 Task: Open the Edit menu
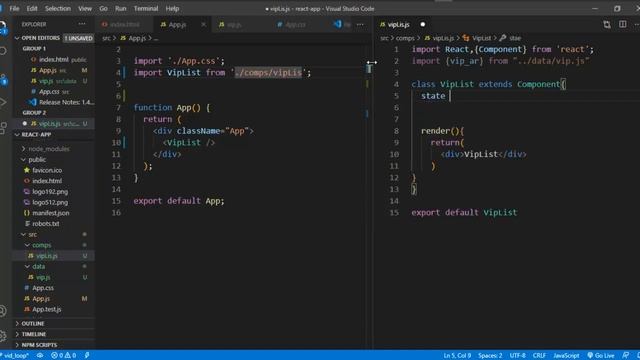[x=32, y=9]
